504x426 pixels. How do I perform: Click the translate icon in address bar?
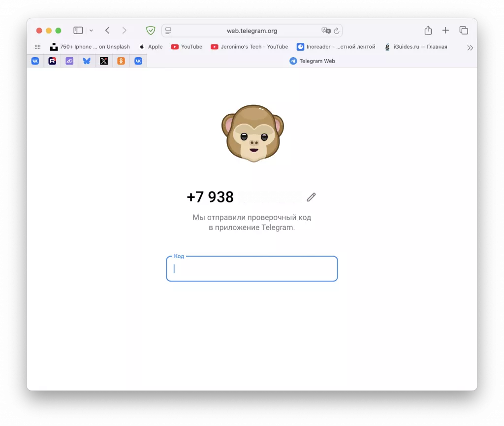click(326, 31)
